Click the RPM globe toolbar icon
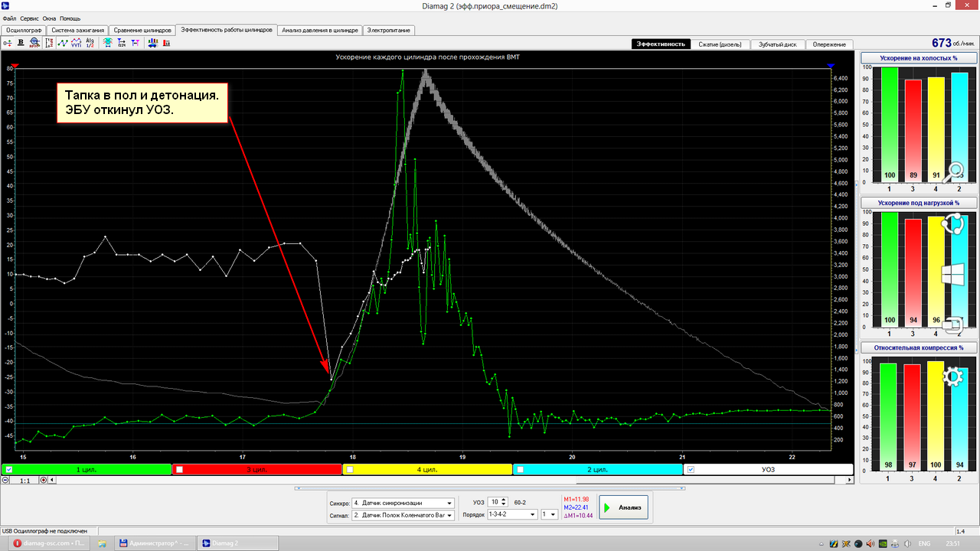980x551 pixels. [x=34, y=43]
